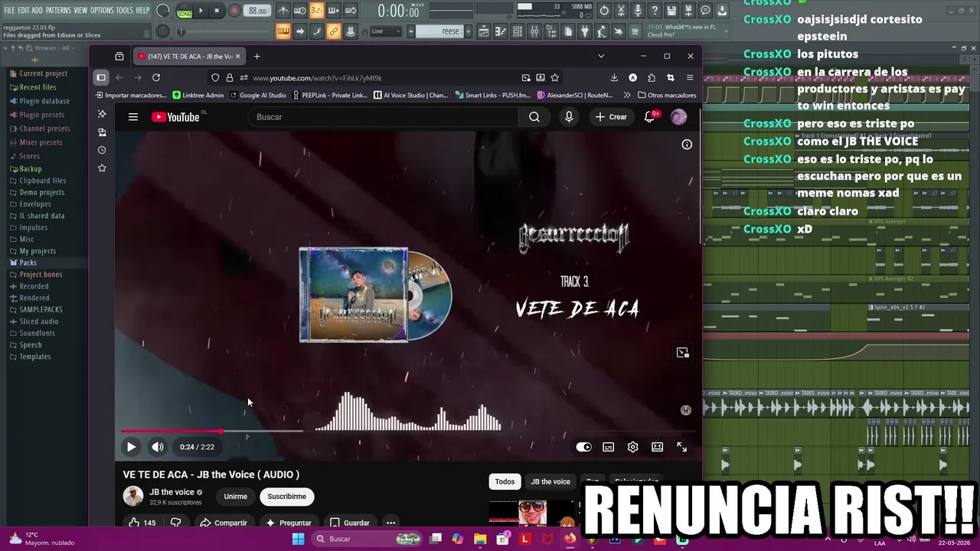Open the FL Studio PATTERNS menu
This screenshot has height=551, width=980.
click(58, 10)
